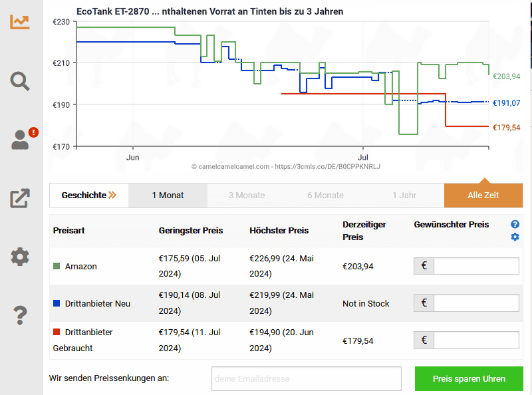Open the price history chart icon
Image resolution: width=532 pixels, height=395 pixels.
coord(20,21)
